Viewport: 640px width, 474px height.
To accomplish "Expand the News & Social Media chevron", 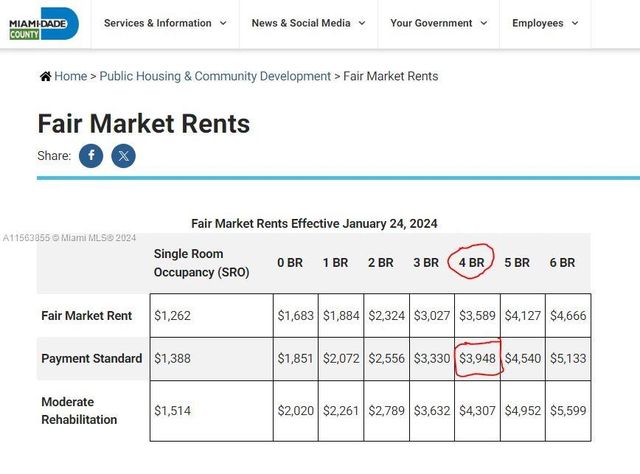I will point(361,23).
